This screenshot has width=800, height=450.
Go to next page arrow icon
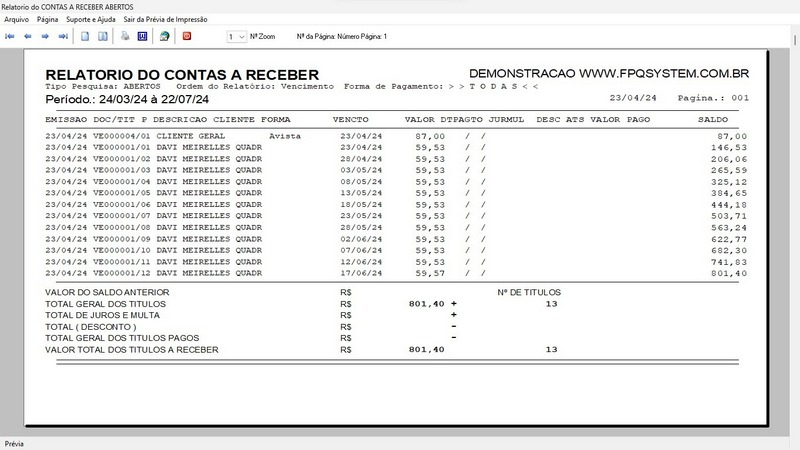coord(45,36)
